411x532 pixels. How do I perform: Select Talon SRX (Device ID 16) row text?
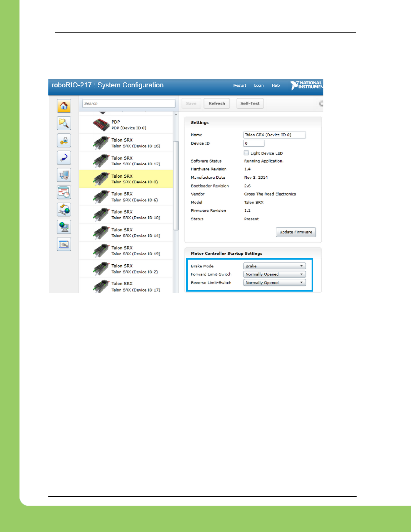point(136,146)
